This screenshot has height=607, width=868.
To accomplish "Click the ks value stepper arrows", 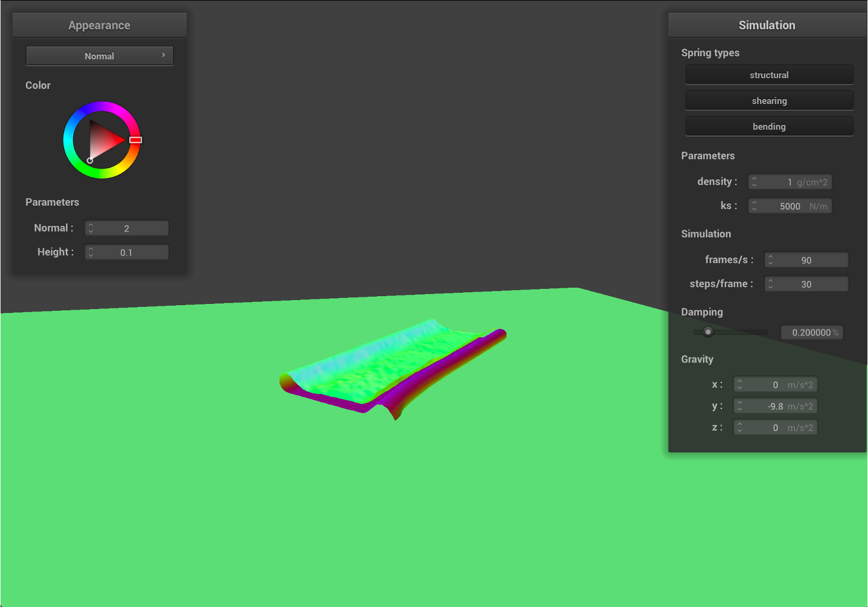I will 754,206.
